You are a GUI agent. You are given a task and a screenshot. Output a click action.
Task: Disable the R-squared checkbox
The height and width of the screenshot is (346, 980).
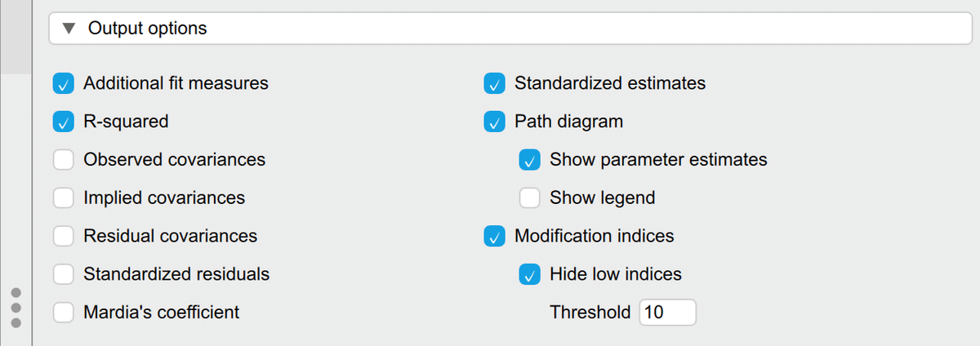tap(64, 122)
